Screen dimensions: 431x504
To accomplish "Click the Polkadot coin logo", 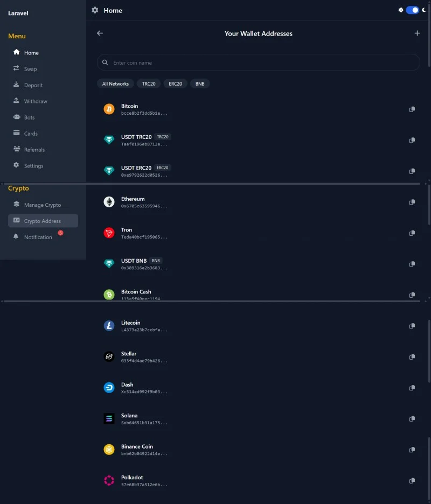I will click(x=109, y=480).
